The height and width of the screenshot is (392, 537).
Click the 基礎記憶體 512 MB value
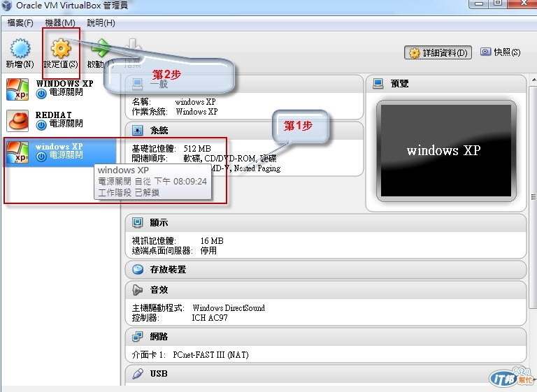point(197,149)
